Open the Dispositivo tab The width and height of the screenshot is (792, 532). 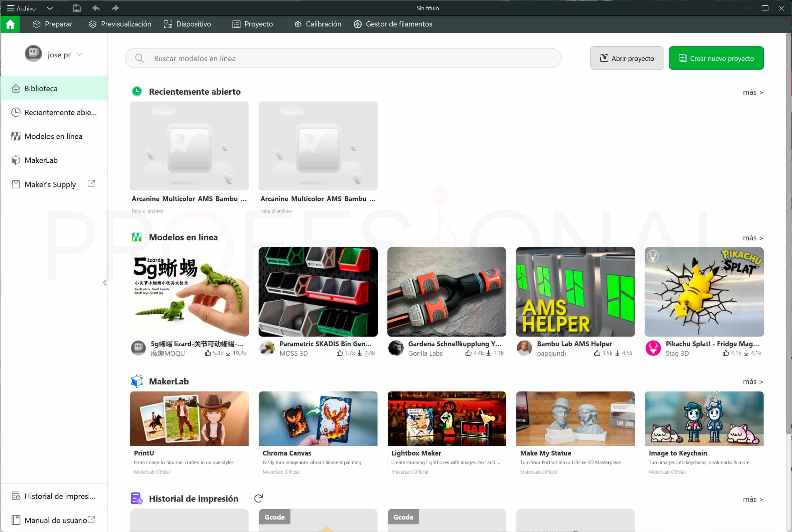click(187, 24)
